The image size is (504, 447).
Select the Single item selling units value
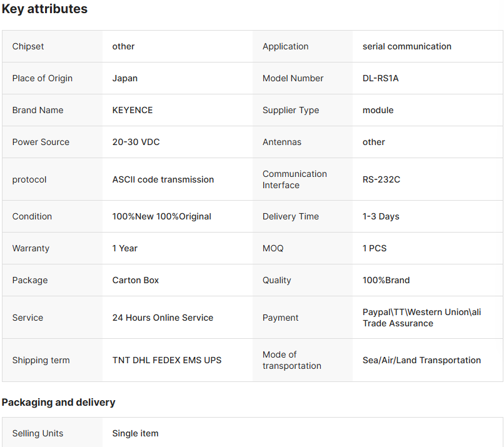135,433
